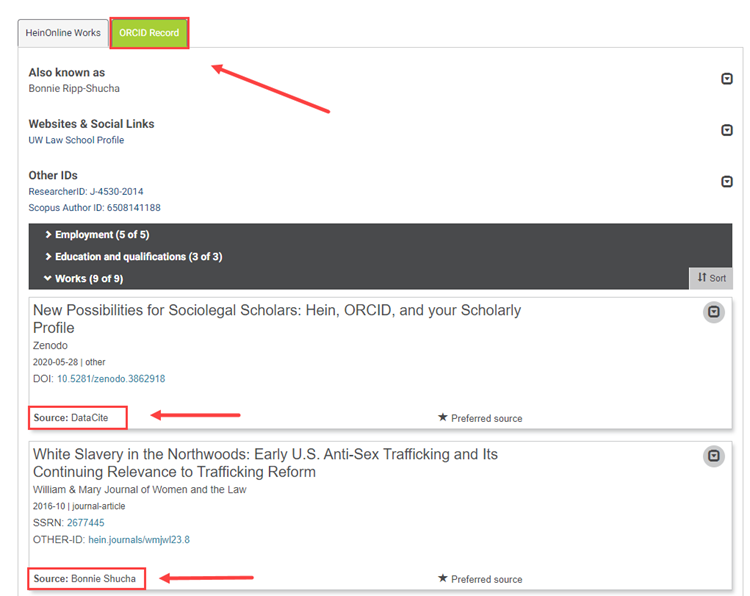
Task: Open Scopus Author ID 6508141188 link
Action: (x=94, y=208)
